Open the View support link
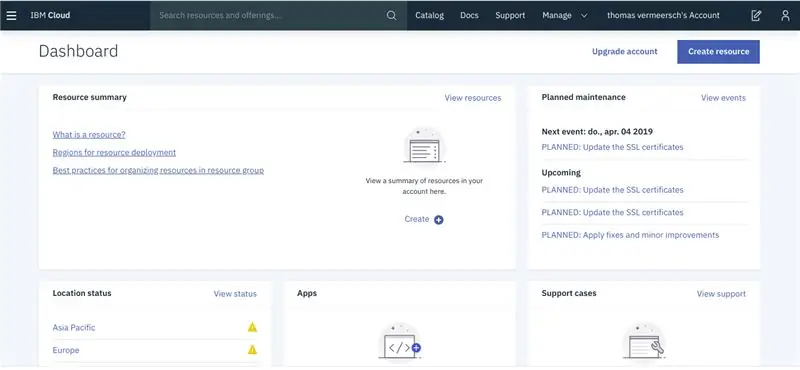 pyautogui.click(x=721, y=294)
